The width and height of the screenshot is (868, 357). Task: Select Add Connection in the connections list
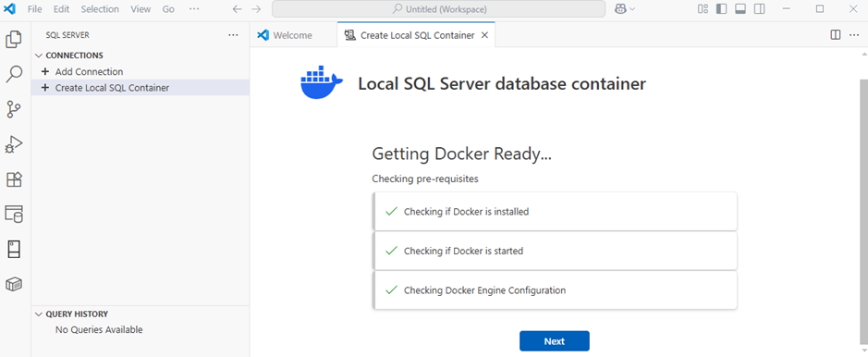tap(89, 71)
